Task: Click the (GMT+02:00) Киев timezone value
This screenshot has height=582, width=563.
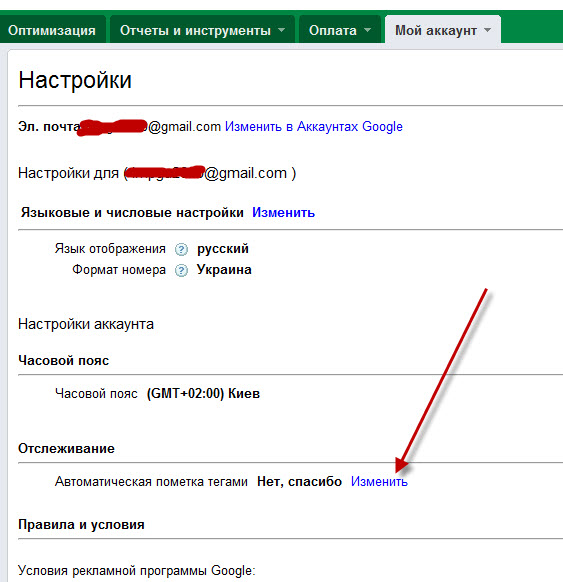Action: coord(203,393)
